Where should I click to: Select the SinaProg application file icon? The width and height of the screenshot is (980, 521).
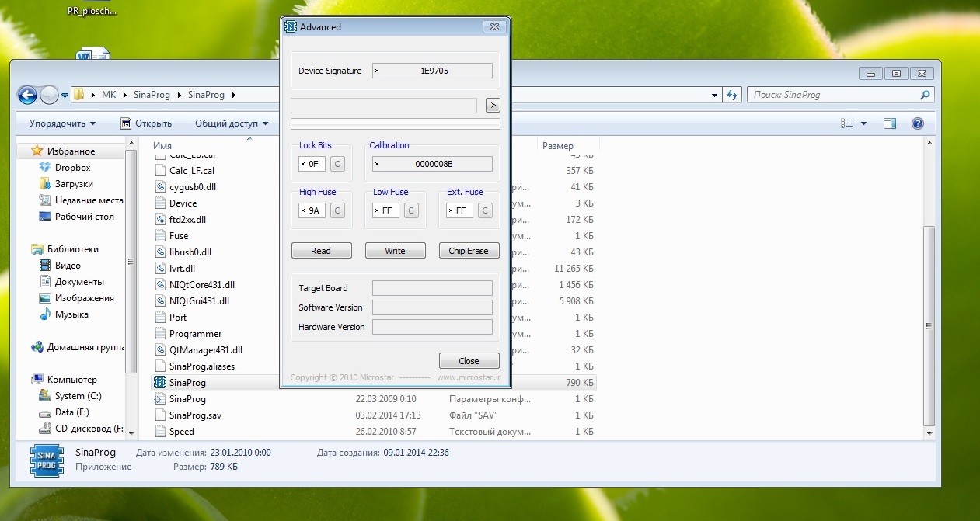click(x=160, y=382)
